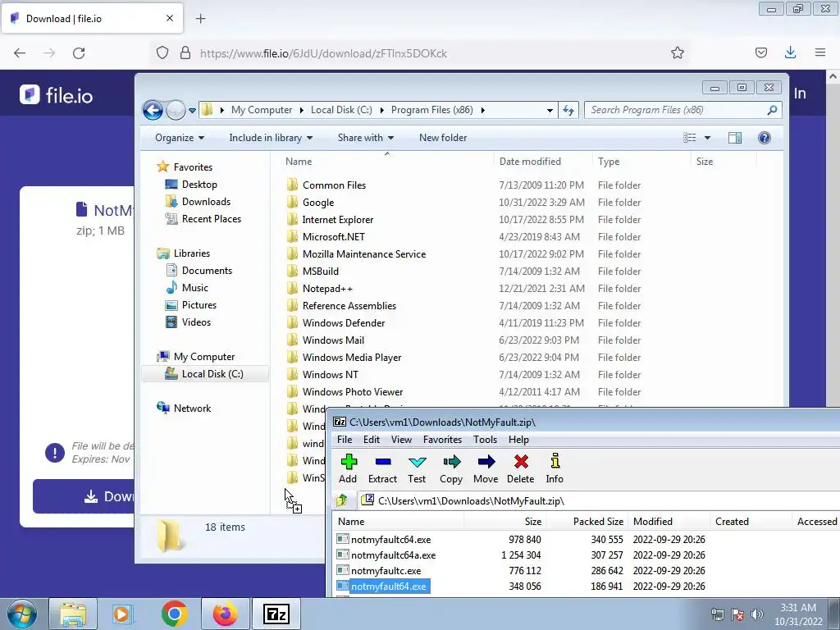Change view using the Explorer view icon
Viewport: 840px width, 630px height.
[x=689, y=138]
